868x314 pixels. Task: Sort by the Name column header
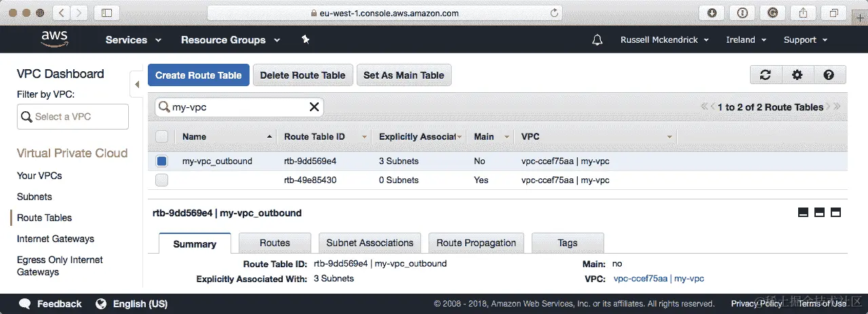pos(194,136)
